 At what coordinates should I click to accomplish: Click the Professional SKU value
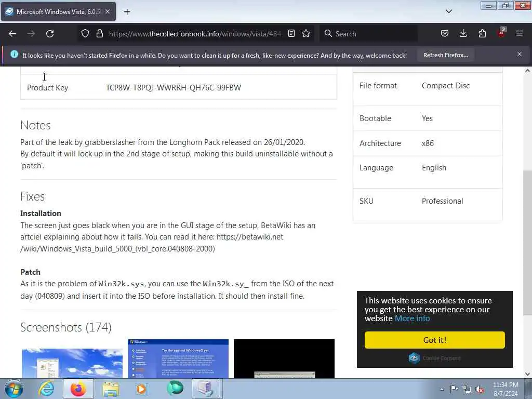442,201
